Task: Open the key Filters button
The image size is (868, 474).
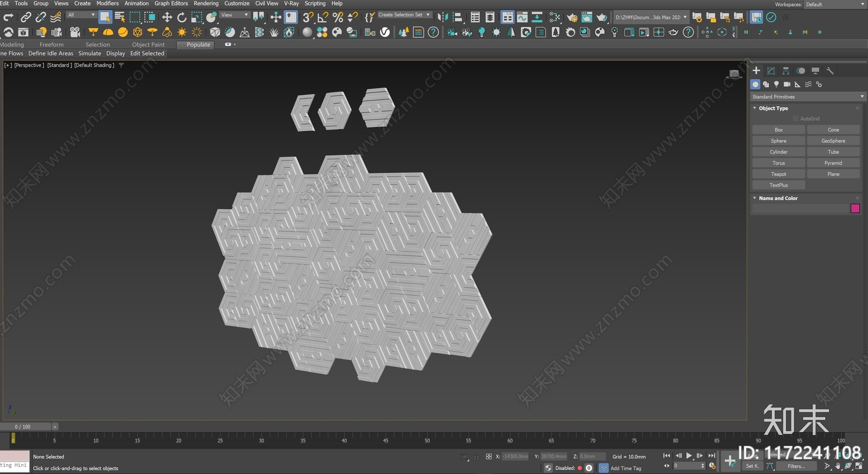Action: point(796,466)
